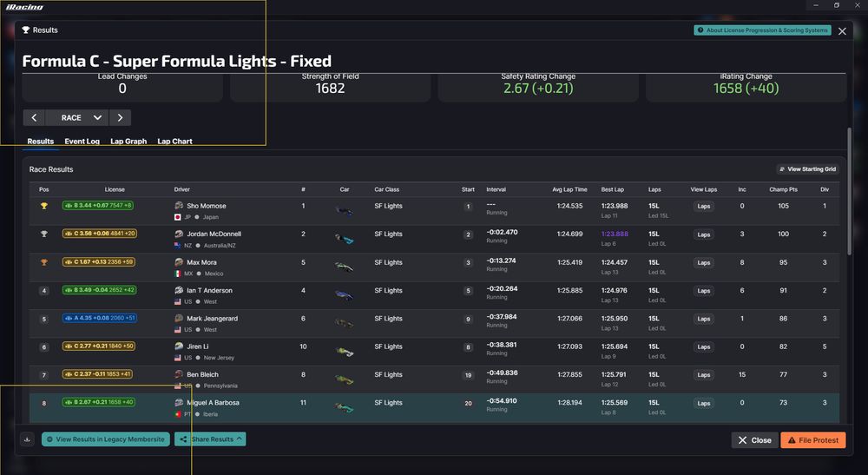Click the gold trophy in Sho Momose's row
Image resolution: width=868 pixels, height=475 pixels.
[43, 206]
